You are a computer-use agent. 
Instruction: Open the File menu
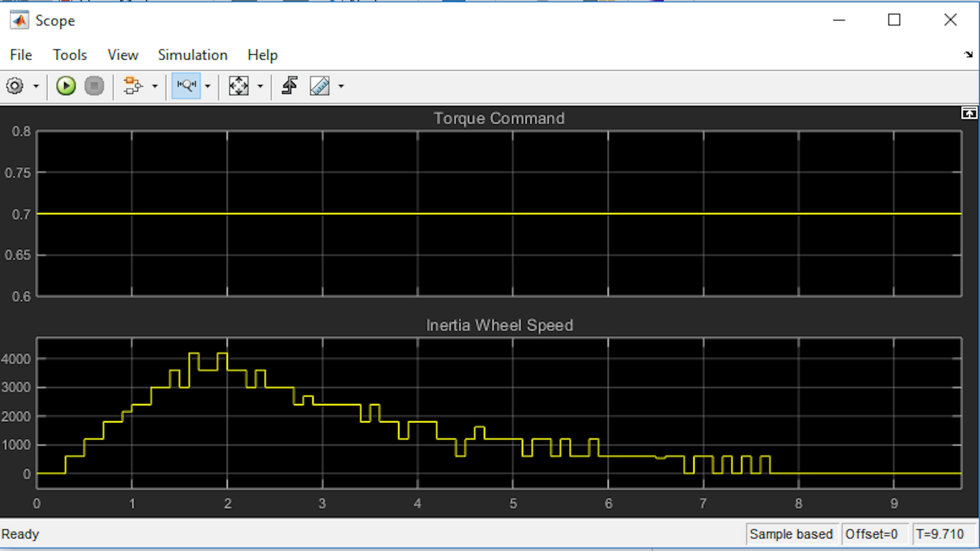pos(21,55)
